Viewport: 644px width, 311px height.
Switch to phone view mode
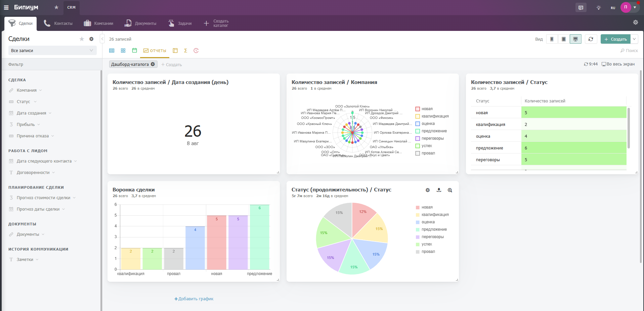click(x=552, y=39)
